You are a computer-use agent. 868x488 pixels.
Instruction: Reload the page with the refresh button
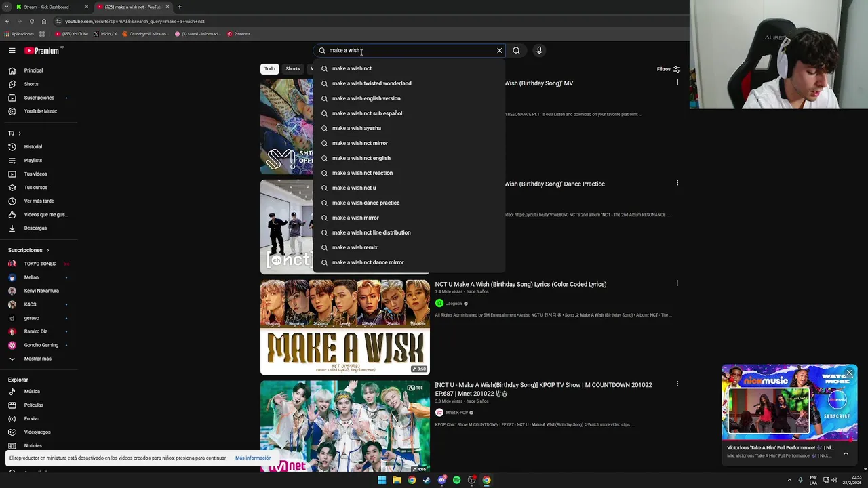[x=31, y=21]
